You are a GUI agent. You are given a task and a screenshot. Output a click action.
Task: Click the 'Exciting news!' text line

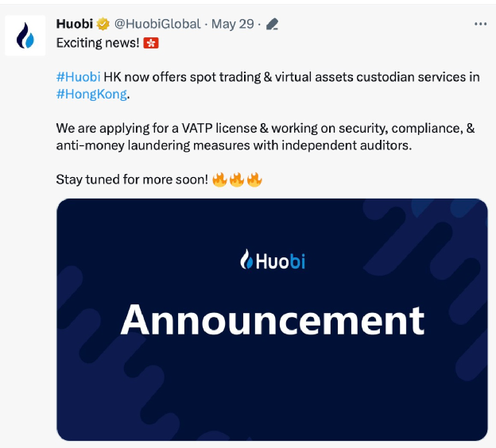click(98, 43)
